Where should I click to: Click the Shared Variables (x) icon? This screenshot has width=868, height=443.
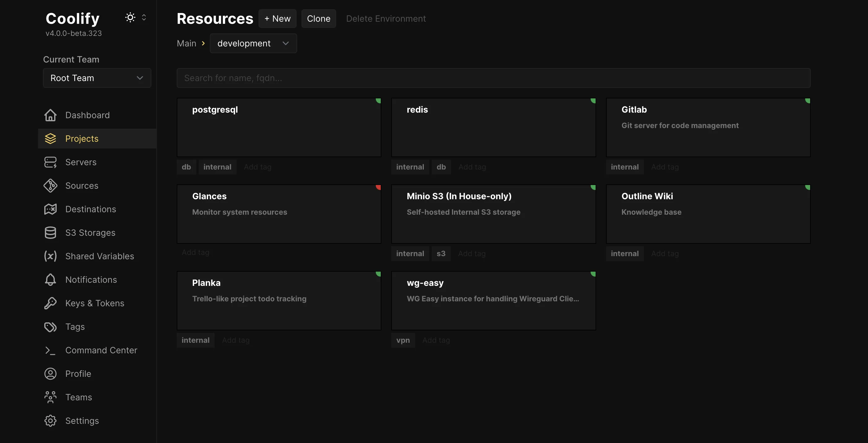[x=50, y=256]
